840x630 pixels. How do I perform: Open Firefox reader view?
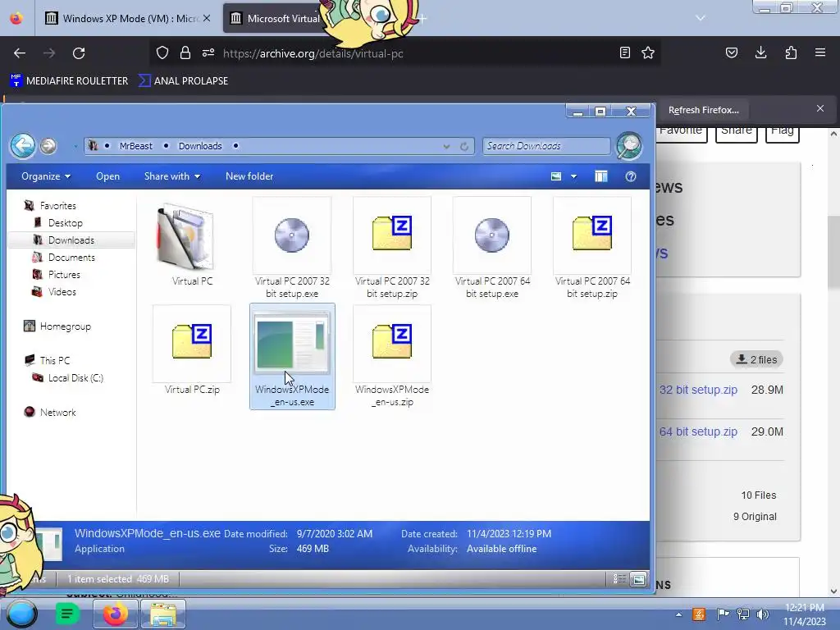pyautogui.click(x=624, y=52)
